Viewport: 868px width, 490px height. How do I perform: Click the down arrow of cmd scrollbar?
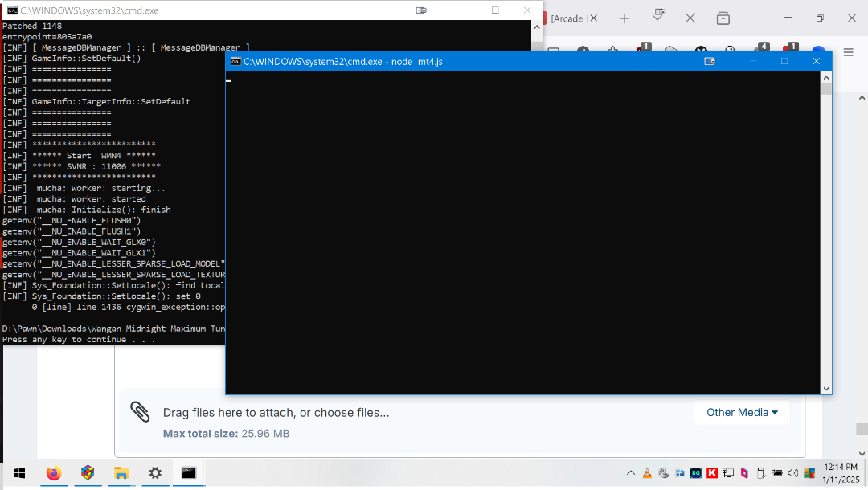[825, 388]
